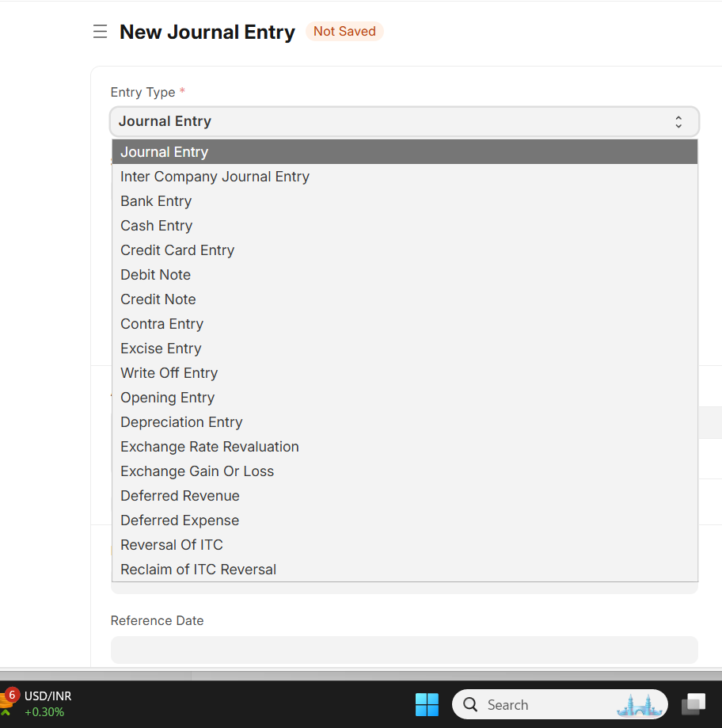Select Opening Entry option

tap(167, 398)
